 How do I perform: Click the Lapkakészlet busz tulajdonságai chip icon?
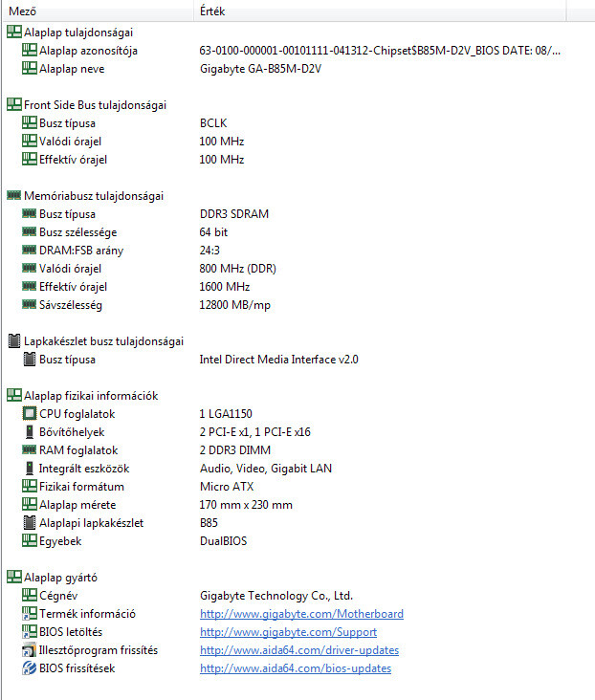click(14, 341)
